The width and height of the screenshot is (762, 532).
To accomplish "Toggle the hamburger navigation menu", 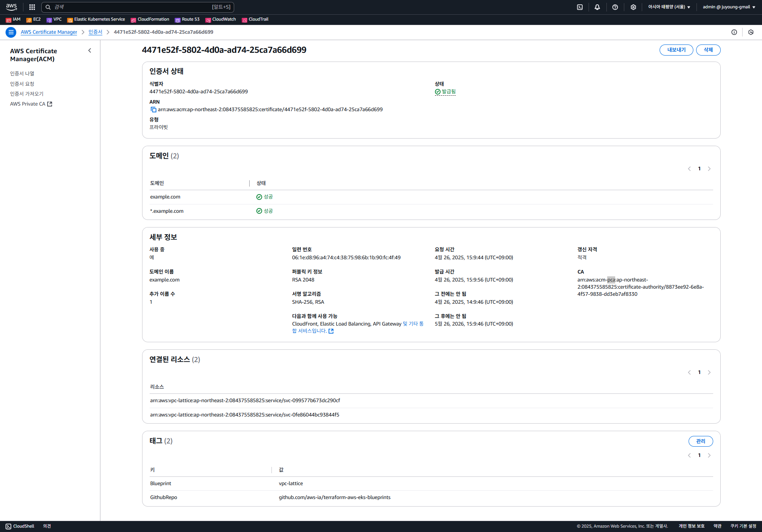I will (11, 32).
